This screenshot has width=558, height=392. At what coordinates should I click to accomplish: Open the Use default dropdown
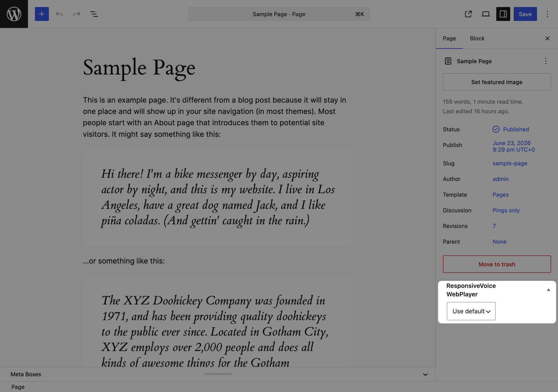tap(471, 311)
